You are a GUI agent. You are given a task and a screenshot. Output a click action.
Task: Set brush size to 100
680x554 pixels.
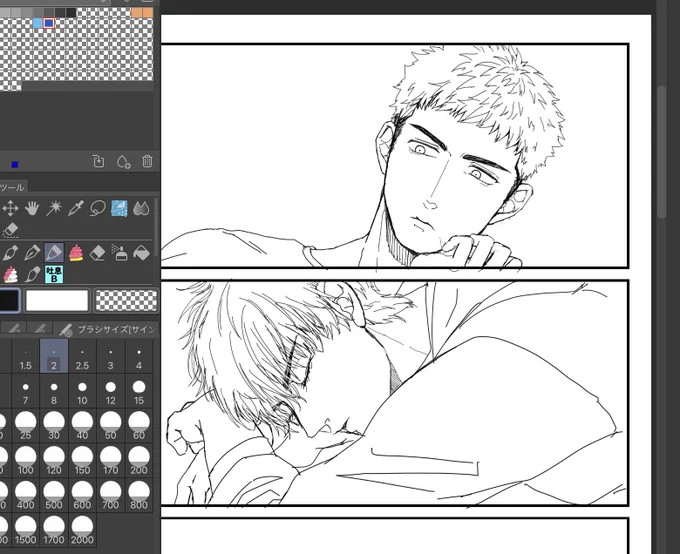click(26, 461)
